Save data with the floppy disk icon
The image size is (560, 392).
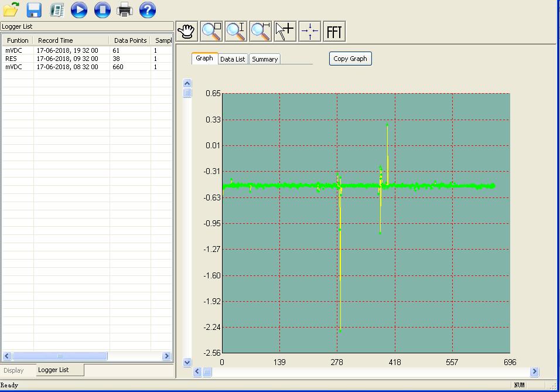click(x=35, y=9)
